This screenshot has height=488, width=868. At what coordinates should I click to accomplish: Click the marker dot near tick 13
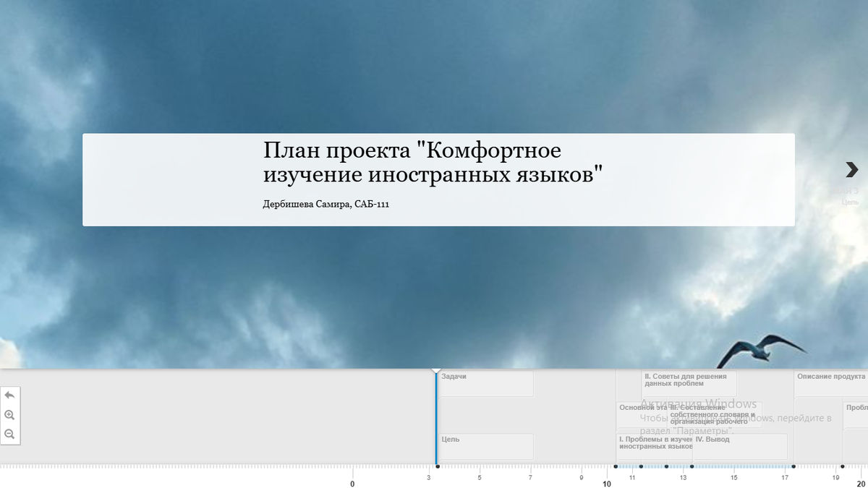click(x=692, y=467)
